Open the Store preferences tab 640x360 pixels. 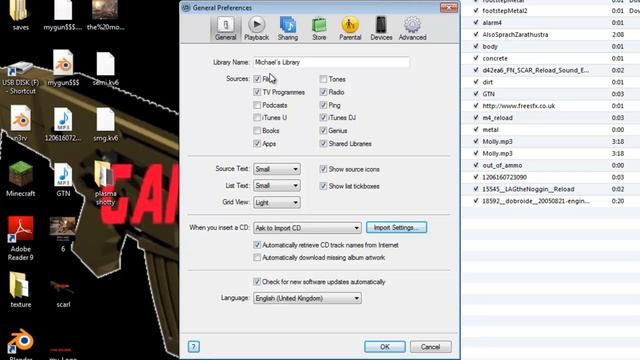(319, 28)
